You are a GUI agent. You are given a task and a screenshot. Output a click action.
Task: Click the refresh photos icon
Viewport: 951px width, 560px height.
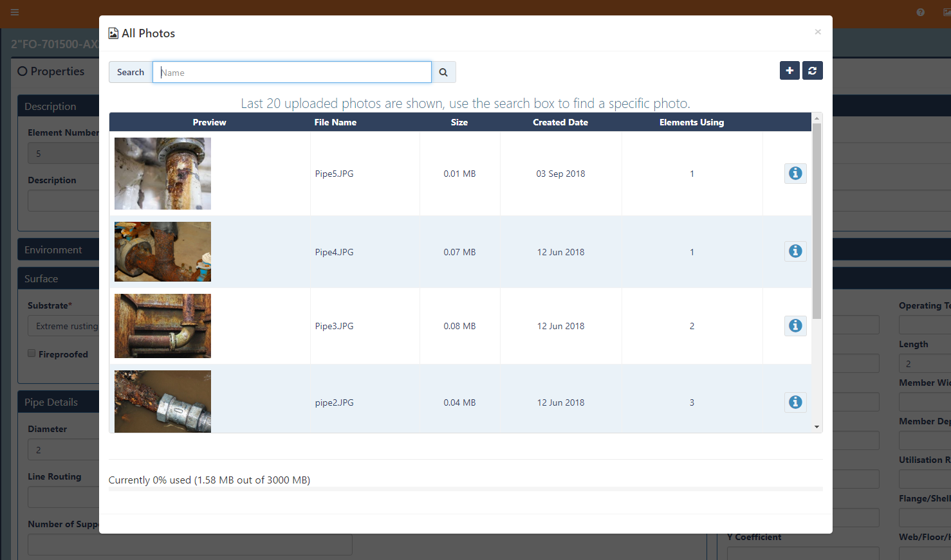pos(812,71)
